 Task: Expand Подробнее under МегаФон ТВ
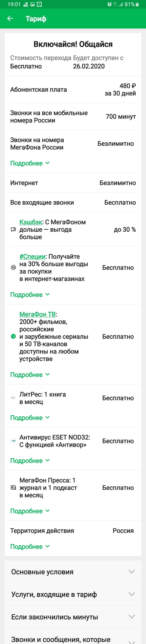[30, 375]
